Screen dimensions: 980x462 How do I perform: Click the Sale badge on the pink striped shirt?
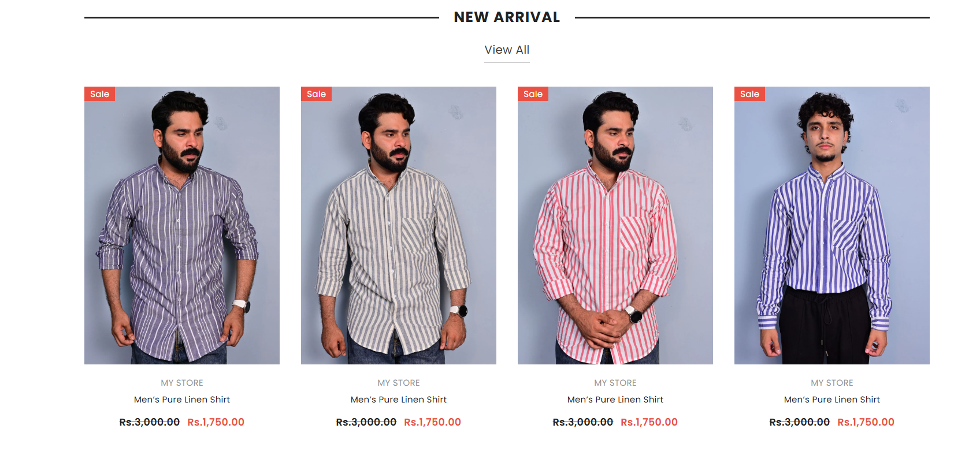(x=533, y=94)
